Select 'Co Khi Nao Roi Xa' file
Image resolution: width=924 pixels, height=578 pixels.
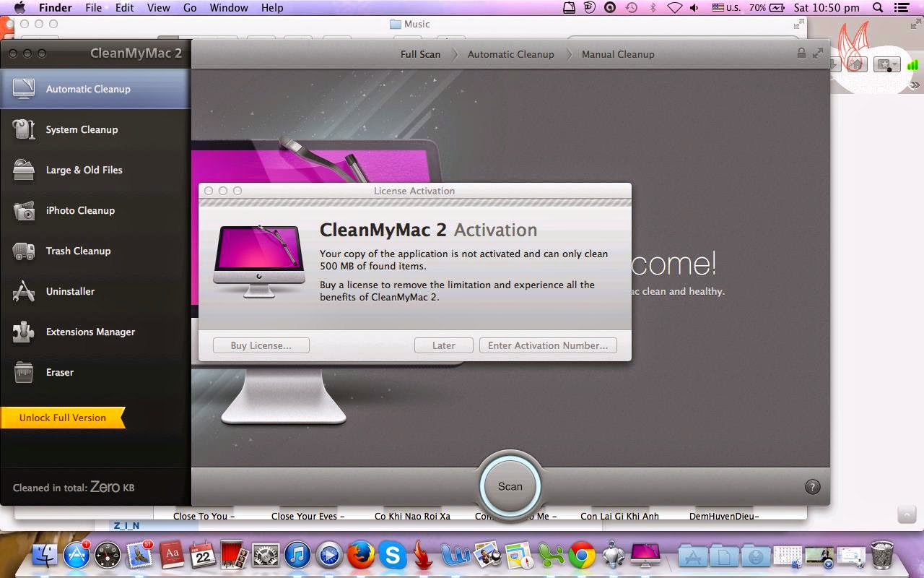coord(412,516)
